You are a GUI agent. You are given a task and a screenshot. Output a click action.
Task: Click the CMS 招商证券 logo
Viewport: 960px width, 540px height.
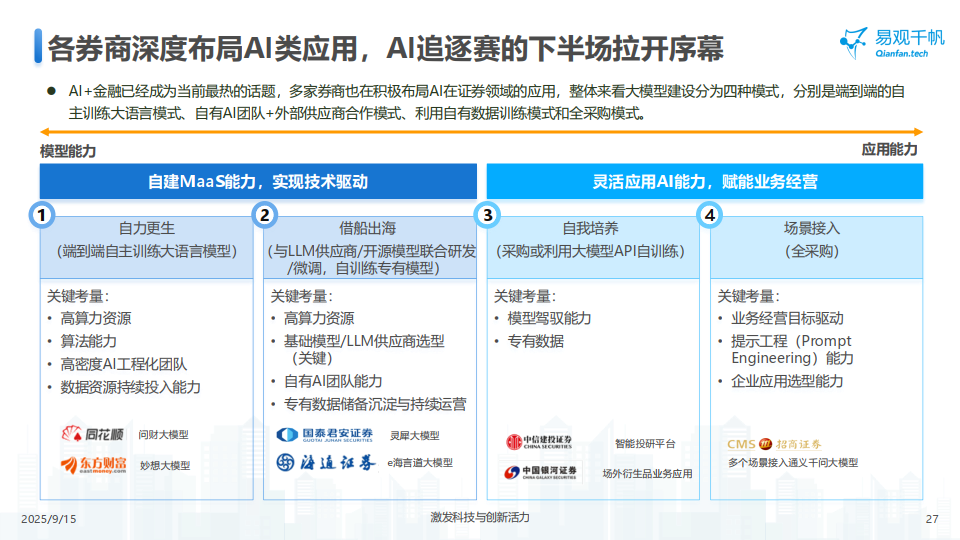(775, 443)
